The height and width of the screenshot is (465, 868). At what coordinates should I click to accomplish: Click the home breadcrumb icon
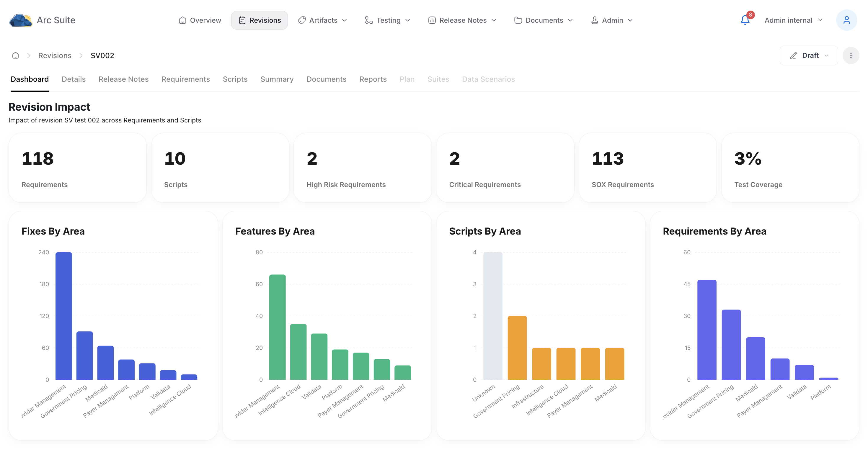click(15, 55)
